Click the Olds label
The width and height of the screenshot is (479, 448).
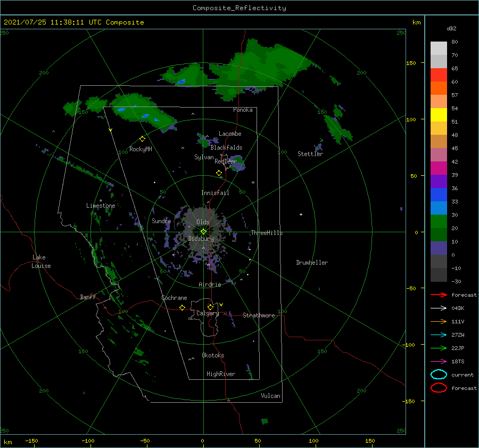point(203,222)
